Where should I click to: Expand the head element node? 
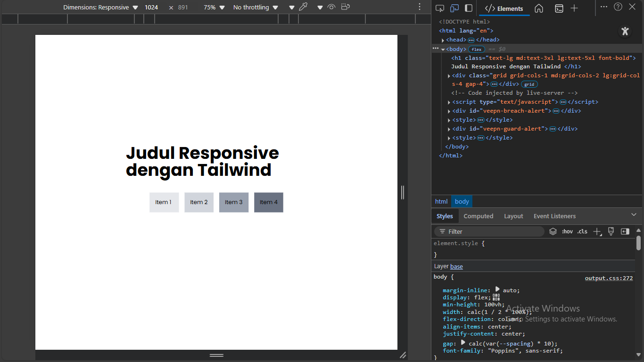click(x=443, y=40)
